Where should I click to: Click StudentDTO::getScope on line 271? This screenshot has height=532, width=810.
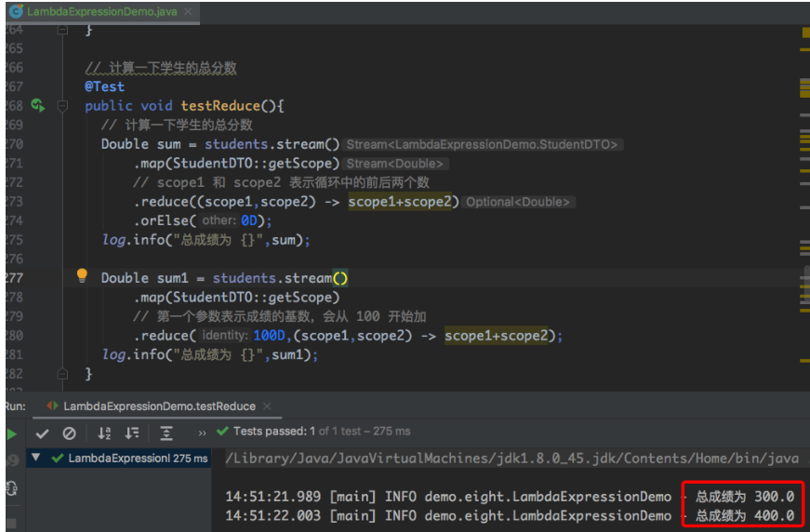click(252, 164)
